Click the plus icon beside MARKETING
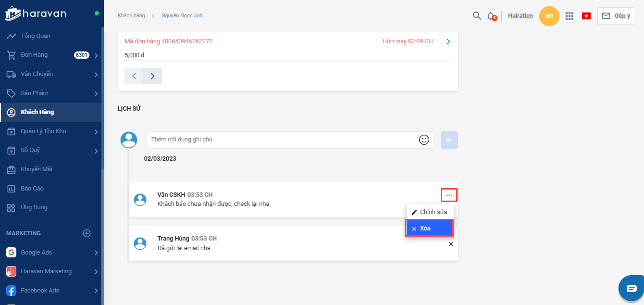Image resolution: width=644 pixels, height=305 pixels. click(87, 233)
